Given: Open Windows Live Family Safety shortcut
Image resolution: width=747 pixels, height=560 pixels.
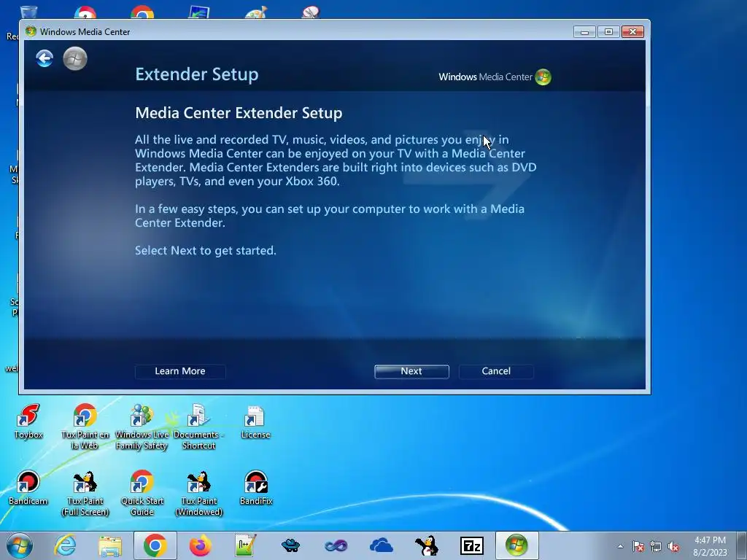Looking at the screenshot, I should click(x=142, y=427).
